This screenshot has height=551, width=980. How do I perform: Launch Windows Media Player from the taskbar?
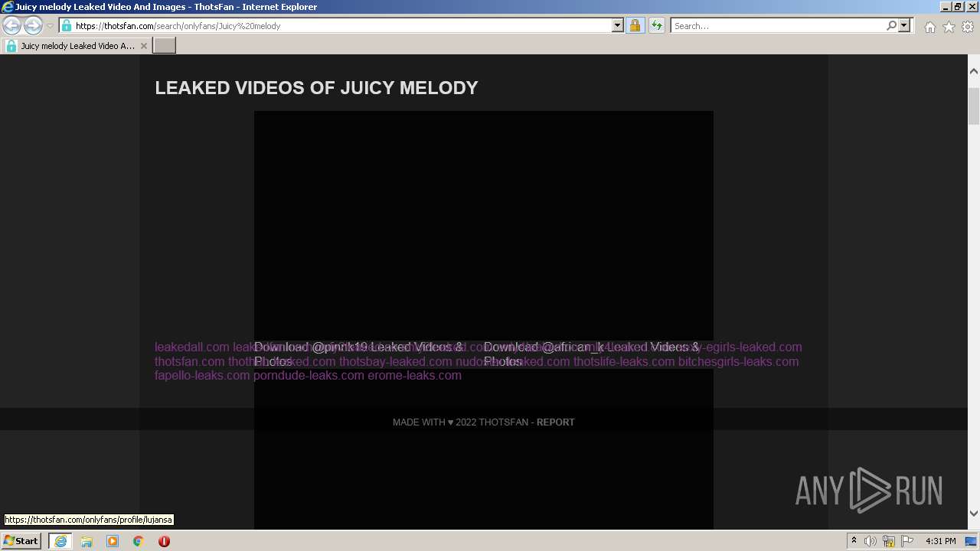tap(113, 541)
